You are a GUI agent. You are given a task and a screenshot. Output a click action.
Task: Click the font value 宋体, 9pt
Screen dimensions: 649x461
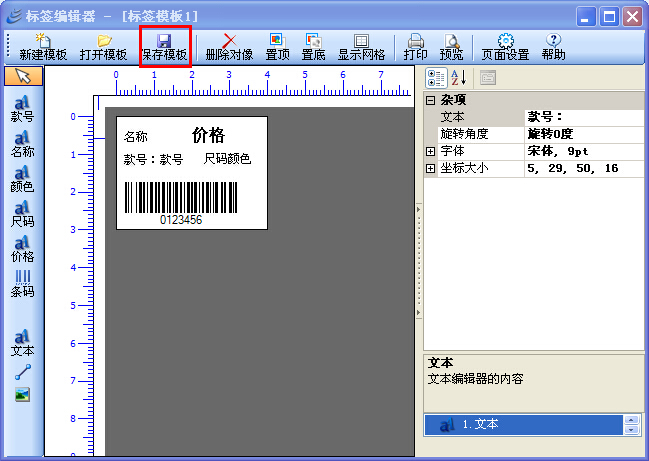pyautogui.click(x=584, y=151)
